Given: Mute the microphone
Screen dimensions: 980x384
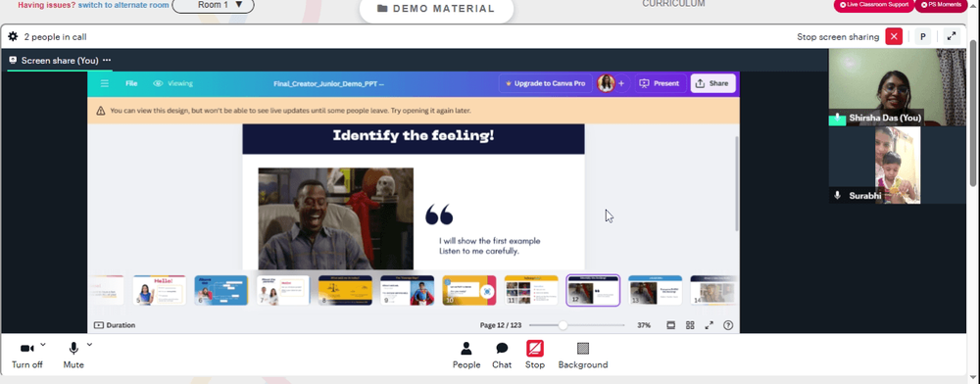Looking at the screenshot, I should point(73,356).
